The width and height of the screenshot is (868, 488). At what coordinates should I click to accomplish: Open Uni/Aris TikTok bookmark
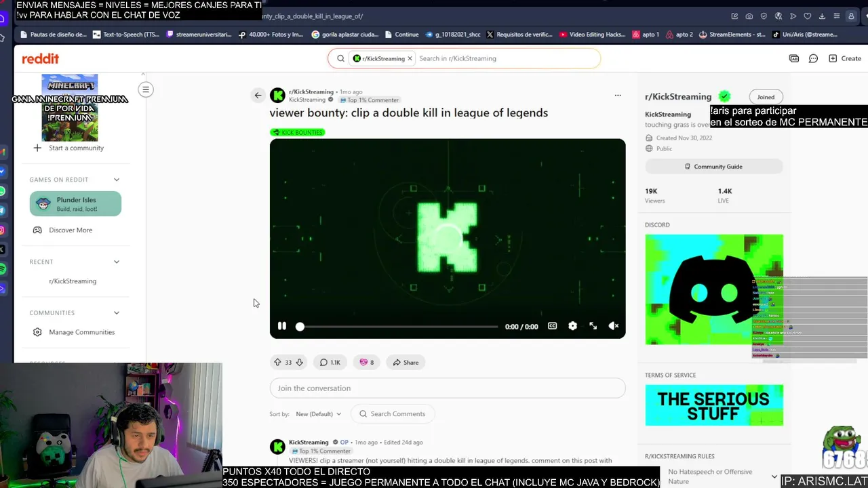(x=805, y=35)
